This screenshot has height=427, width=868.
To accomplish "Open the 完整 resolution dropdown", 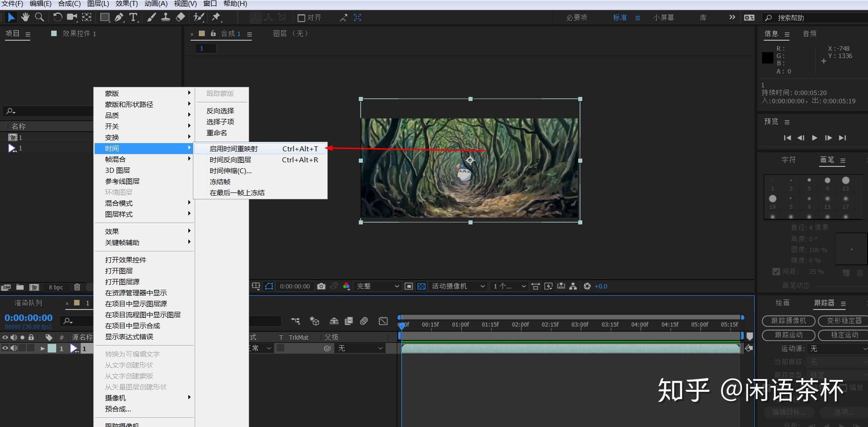I will click(x=378, y=286).
